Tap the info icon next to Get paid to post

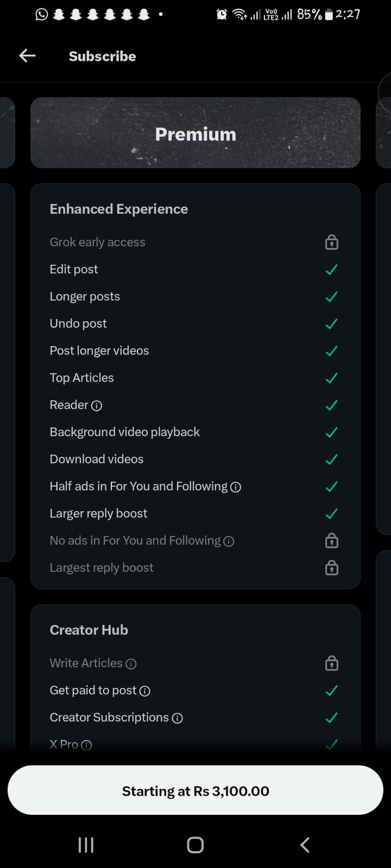click(x=144, y=691)
